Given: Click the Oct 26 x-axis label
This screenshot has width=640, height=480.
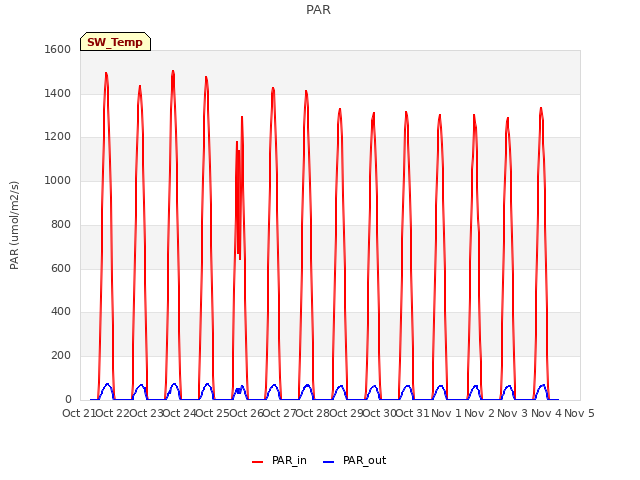Looking at the screenshot, I should click(x=246, y=413).
